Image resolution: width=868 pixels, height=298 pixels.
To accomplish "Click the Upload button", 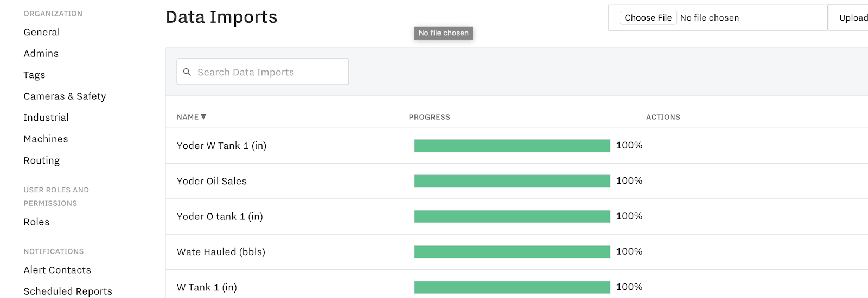I will tap(853, 18).
